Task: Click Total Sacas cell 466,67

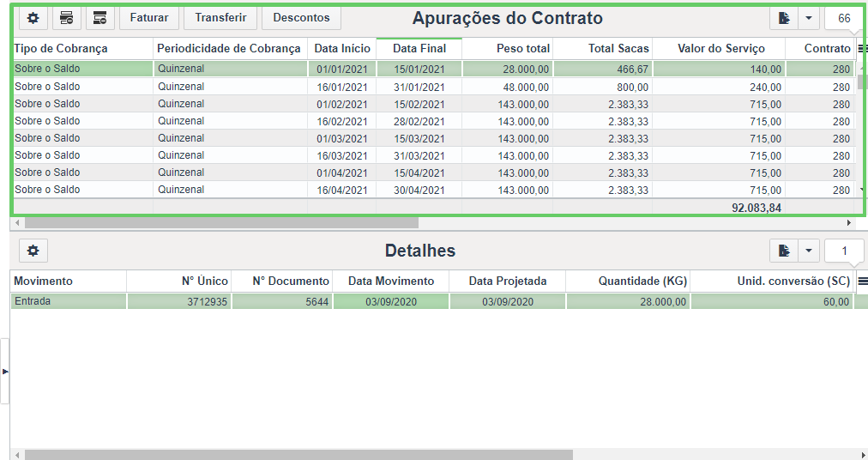Action: coord(603,70)
